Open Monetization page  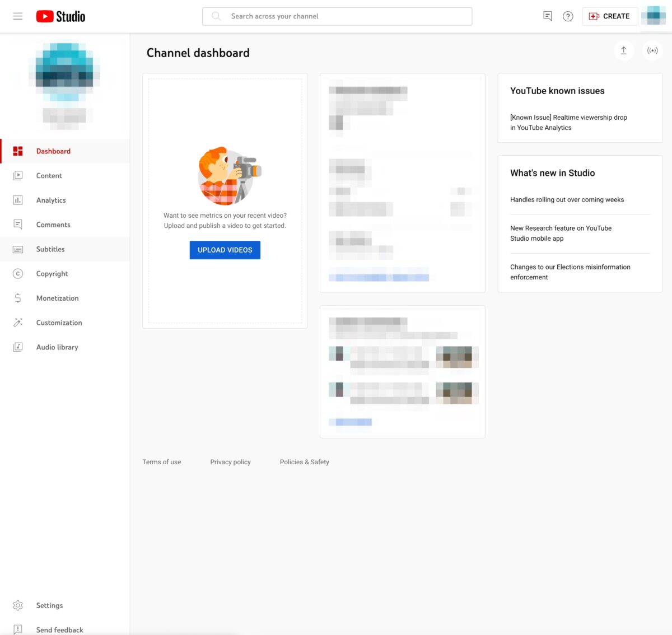[57, 298]
